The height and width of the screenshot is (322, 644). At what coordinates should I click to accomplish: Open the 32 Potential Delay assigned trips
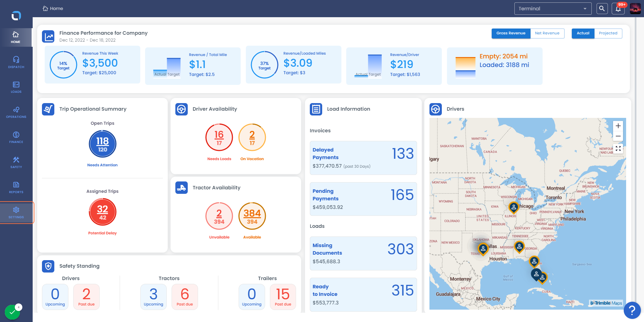click(102, 212)
